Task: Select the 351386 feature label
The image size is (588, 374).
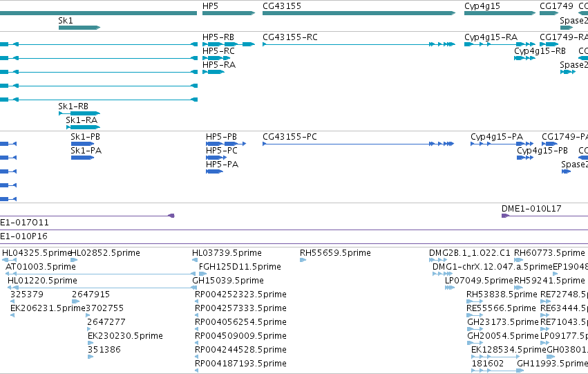Action: coord(104,350)
